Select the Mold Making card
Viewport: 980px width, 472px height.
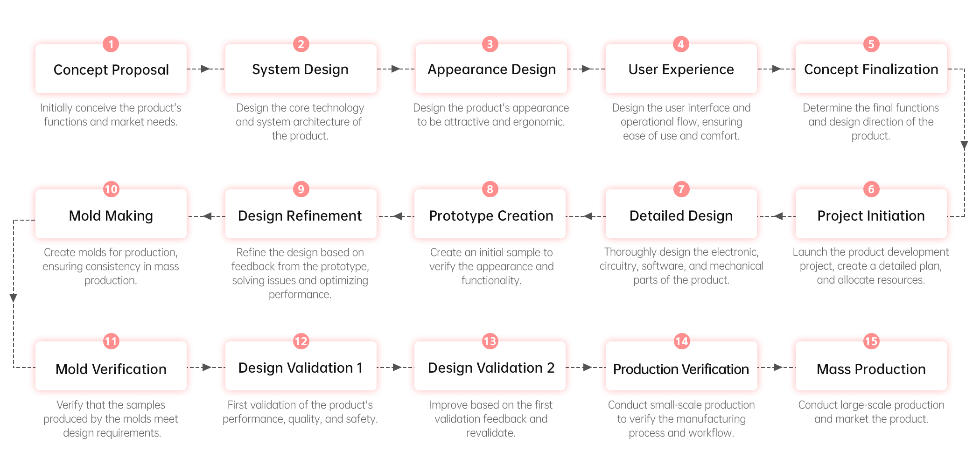111,214
